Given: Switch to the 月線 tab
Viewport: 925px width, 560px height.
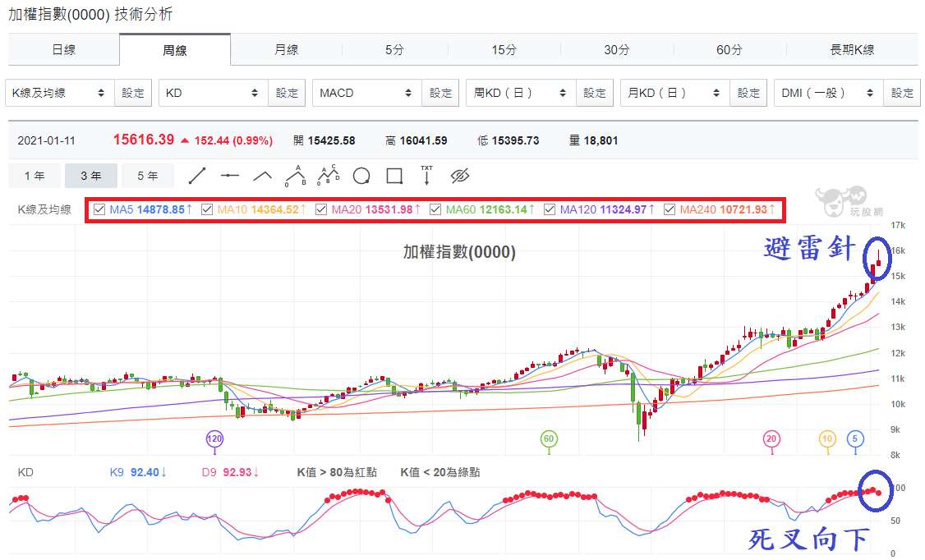Looking at the screenshot, I should [x=286, y=50].
